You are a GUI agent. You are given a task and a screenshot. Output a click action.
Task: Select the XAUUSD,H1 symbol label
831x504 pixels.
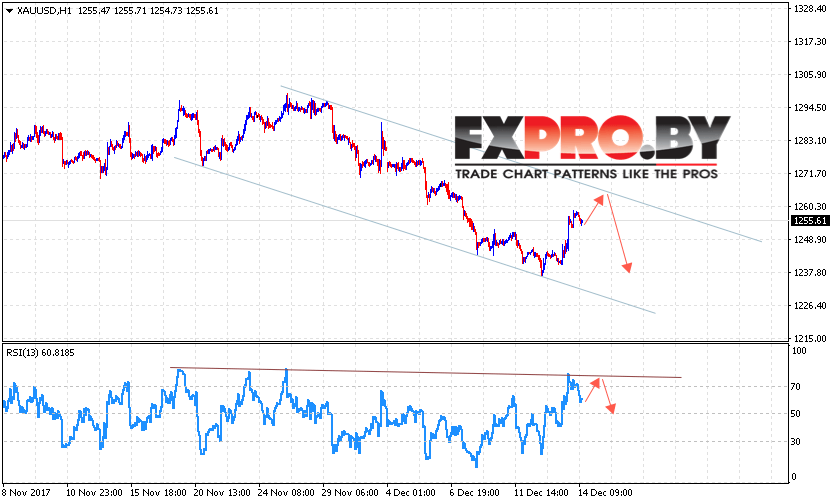[44, 11]
